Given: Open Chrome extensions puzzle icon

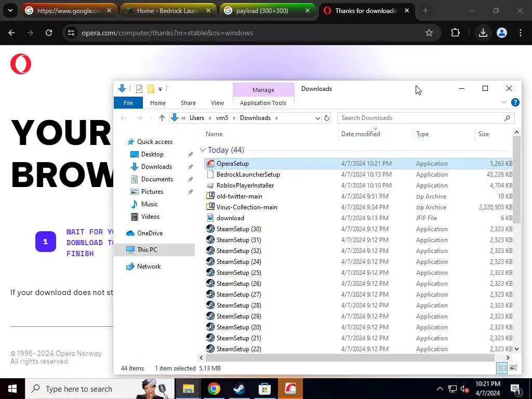Looking at the screenshot, I should (x=455, y=33).
